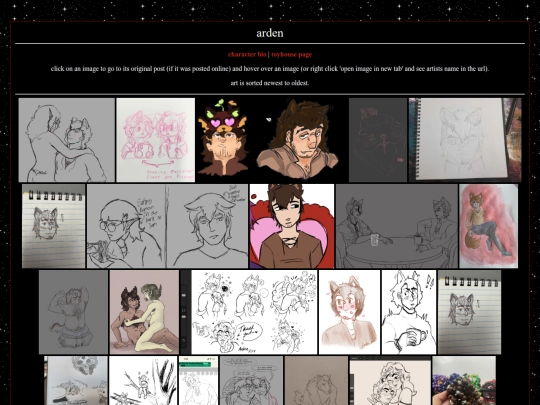Open the cream-background hugging pair drawing
The width and height of the screenshot is (540, 405).
point(390,381)
